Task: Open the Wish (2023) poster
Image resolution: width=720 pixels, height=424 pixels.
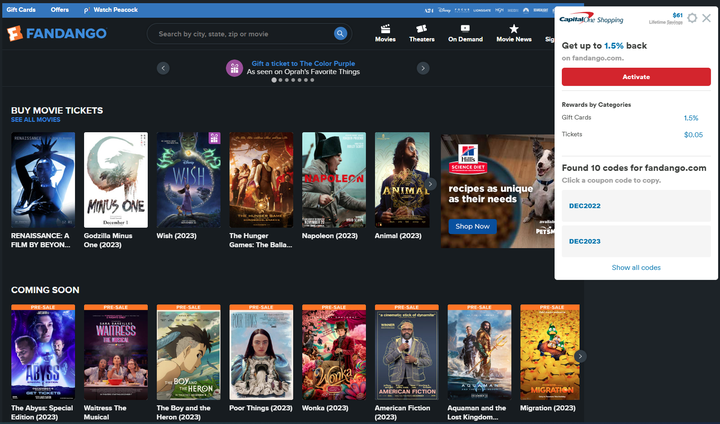Action: [x=188, y=180]
